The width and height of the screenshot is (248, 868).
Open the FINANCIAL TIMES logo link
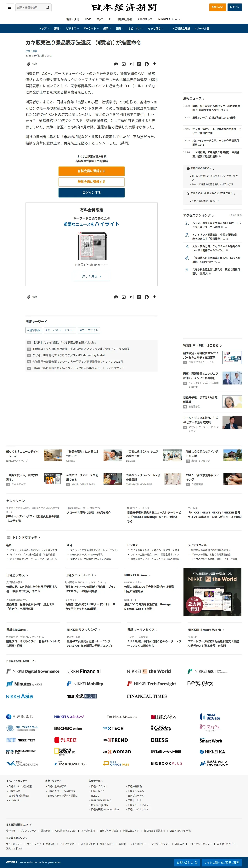click(147, 696)
